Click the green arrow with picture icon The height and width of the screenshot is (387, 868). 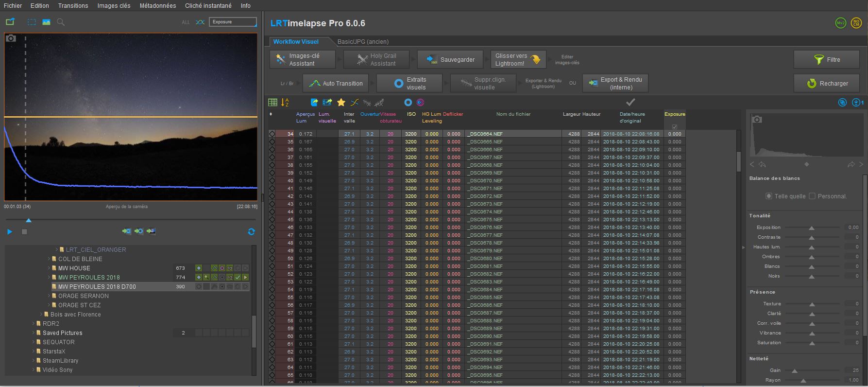tap(151, 231)
